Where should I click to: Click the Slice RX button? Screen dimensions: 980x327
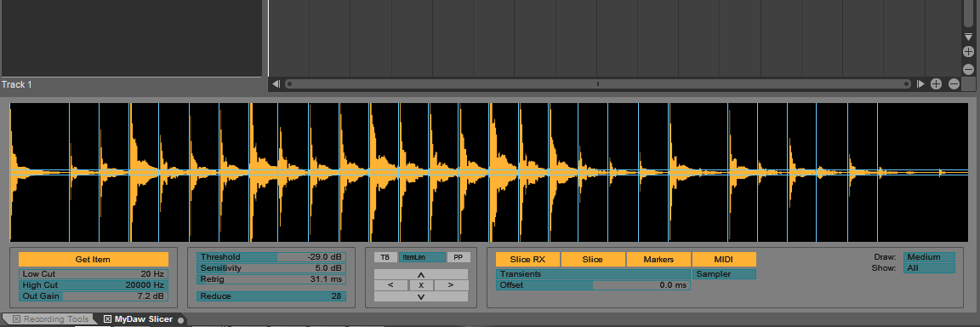point(528,260)
